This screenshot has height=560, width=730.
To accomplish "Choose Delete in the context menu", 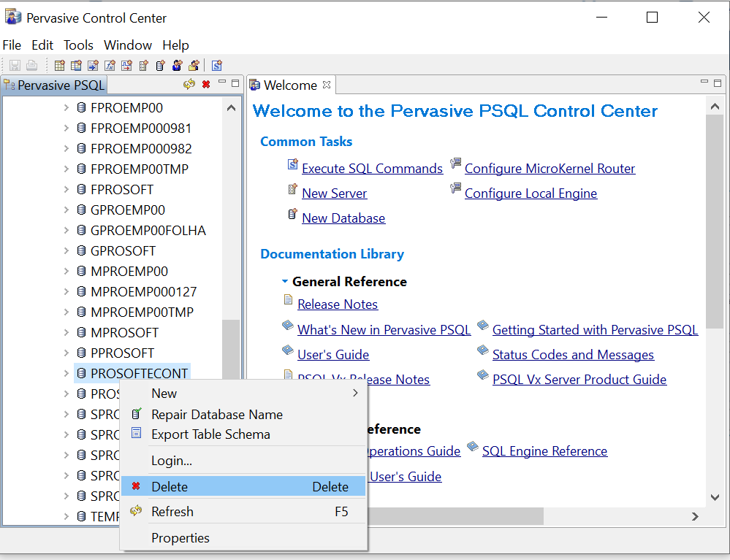I will [243, 486].
